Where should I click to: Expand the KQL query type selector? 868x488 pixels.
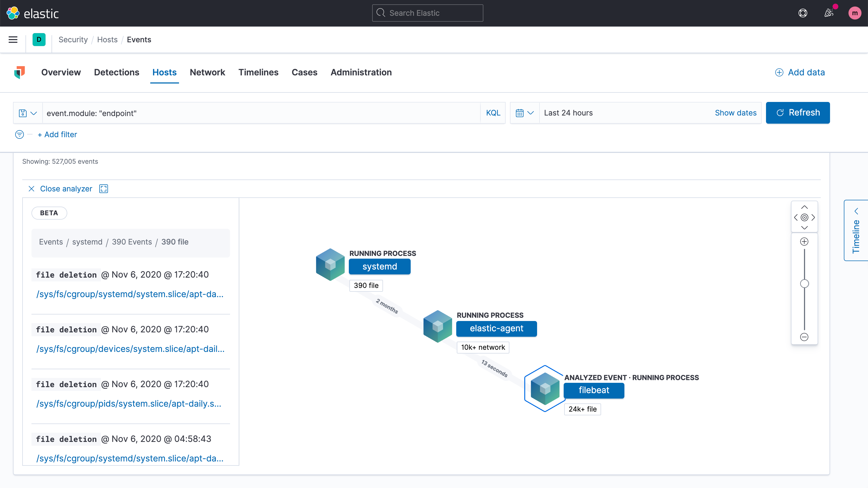(493, 113)
